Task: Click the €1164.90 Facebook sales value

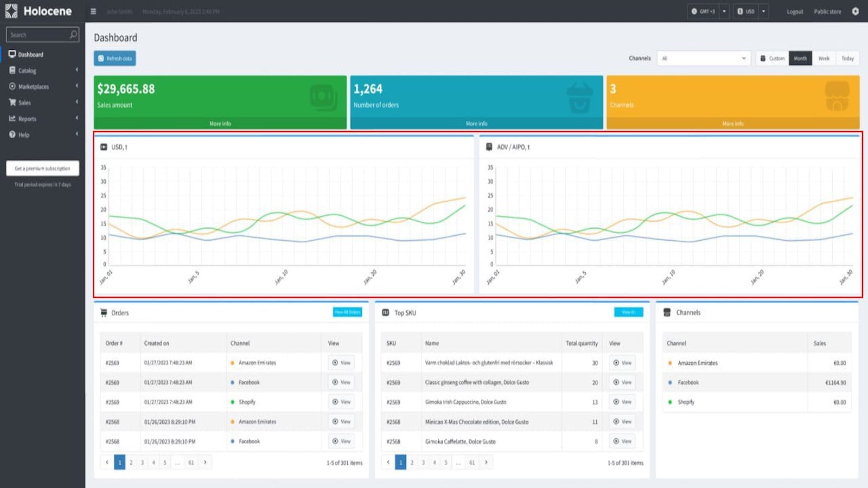Action: tap(835, 383)
